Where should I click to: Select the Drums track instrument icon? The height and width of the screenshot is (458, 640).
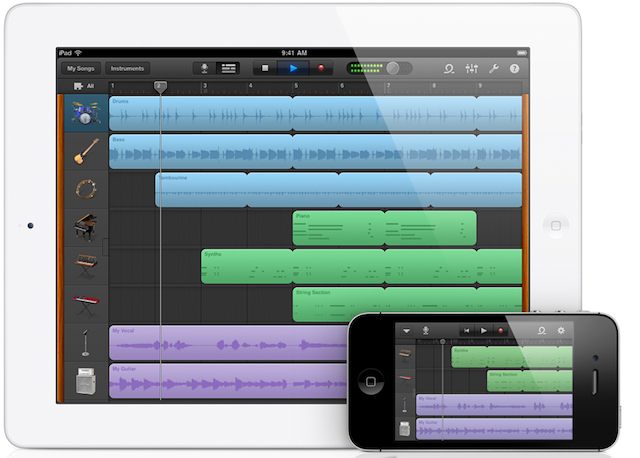(x=84, y=114)
